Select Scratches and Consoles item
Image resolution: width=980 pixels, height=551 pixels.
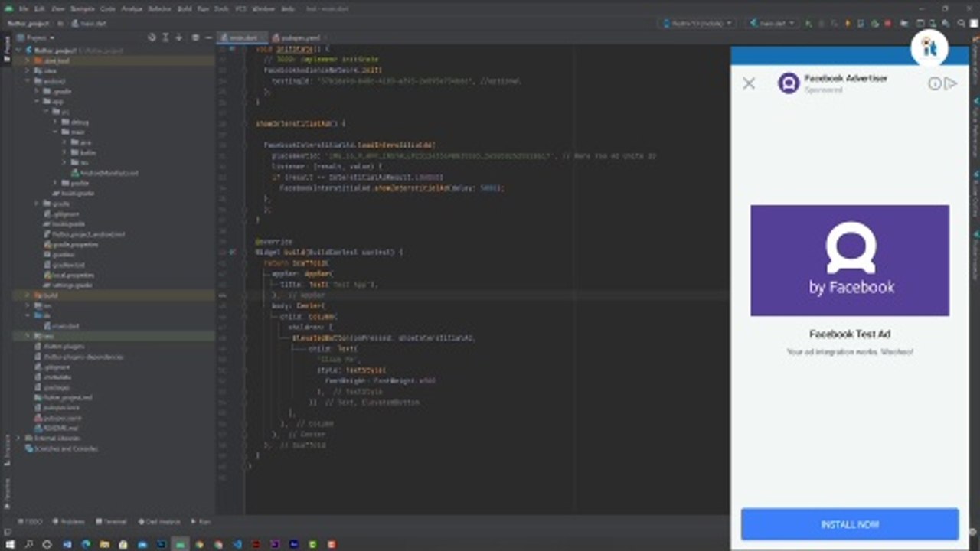tap(61, 449)
